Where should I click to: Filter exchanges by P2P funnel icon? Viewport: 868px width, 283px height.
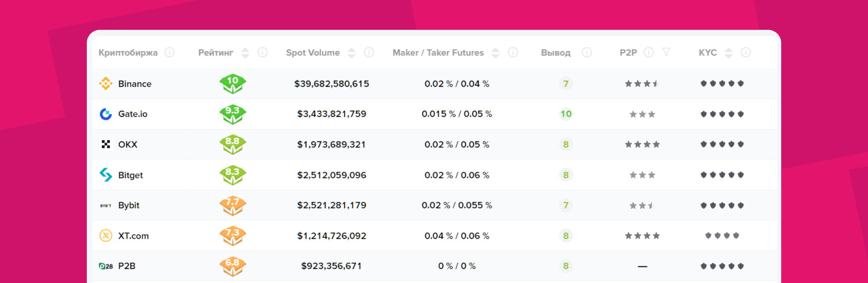click(x=666, y=52)
